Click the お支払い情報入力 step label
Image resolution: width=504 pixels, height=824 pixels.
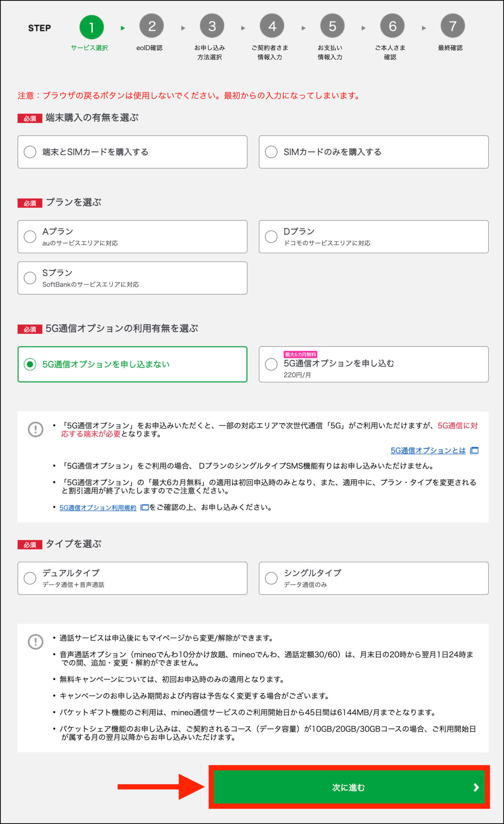pyautogui.click(x=330, y=52)
